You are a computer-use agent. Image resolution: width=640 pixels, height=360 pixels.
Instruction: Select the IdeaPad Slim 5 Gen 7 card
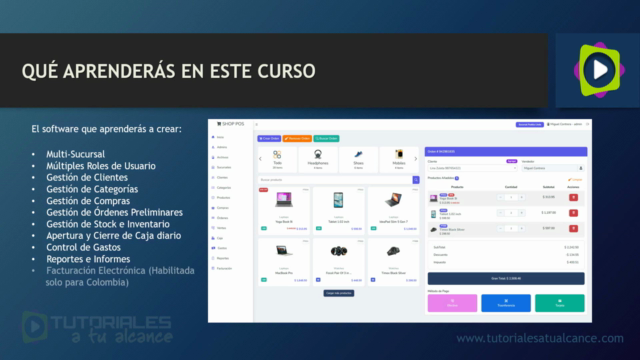[393, 211]
